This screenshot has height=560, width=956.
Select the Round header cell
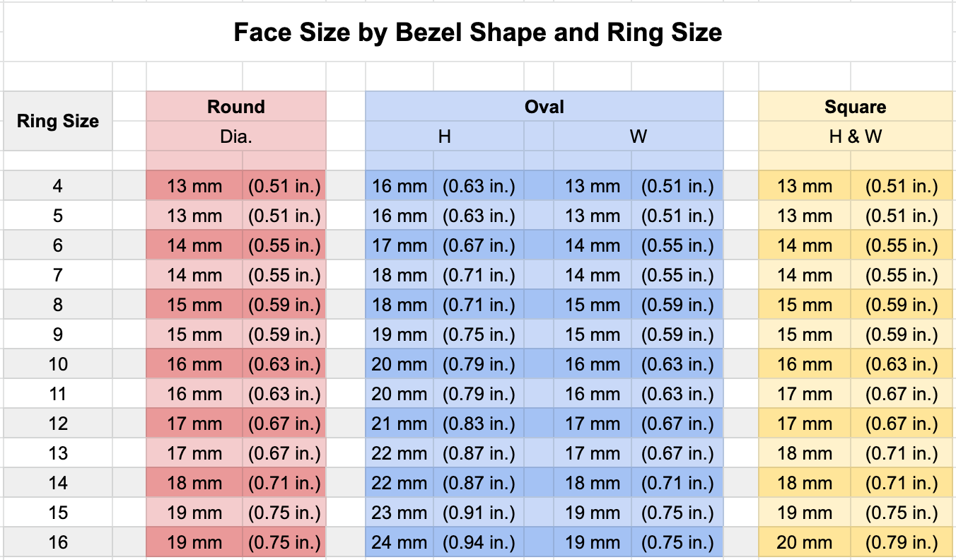pos(235,107)
